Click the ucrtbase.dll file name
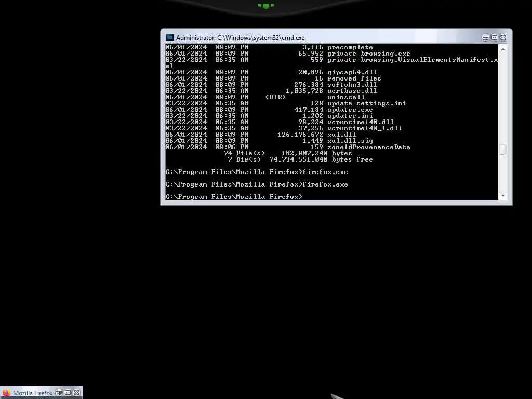The height and width of the screenshot is (399, 532). (x=352, y=91)
